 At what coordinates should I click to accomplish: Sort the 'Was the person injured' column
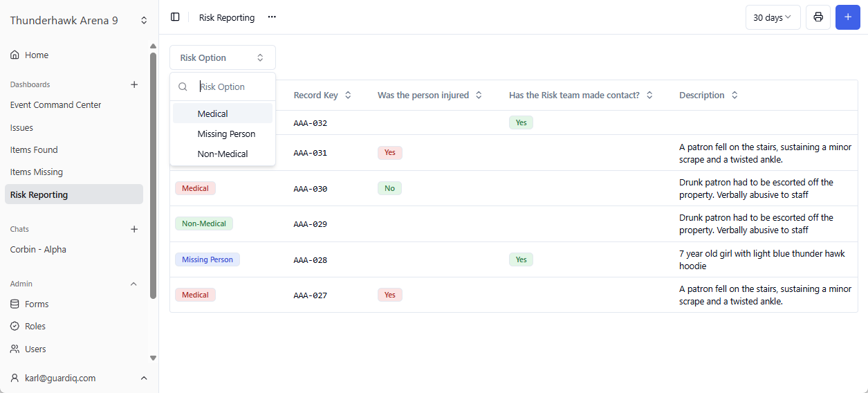479,95
